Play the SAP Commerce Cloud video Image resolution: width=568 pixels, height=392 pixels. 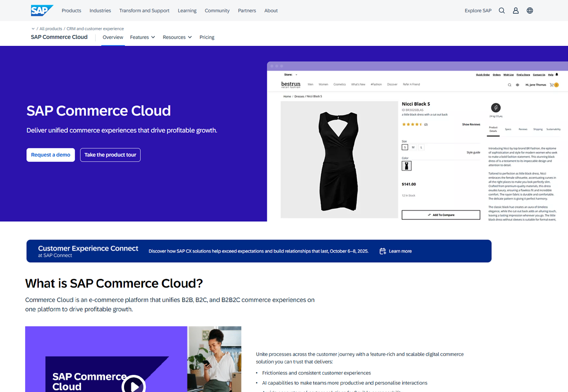click(134, 385)
